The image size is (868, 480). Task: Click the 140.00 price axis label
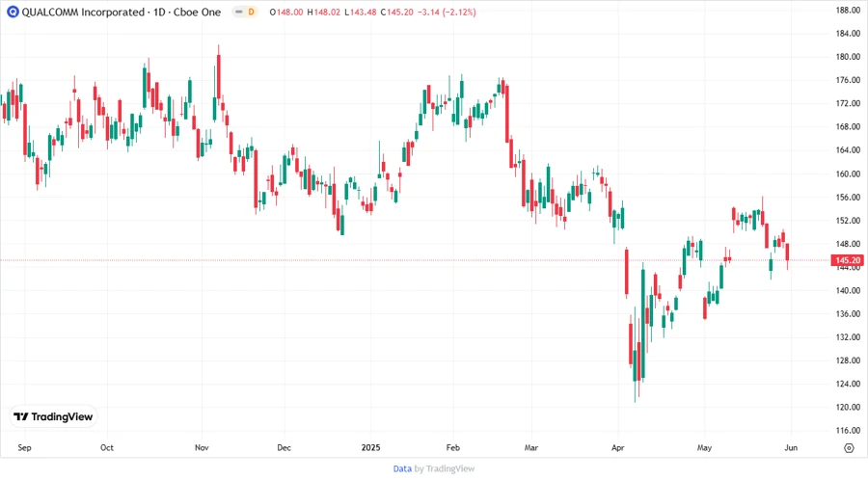(x=848, y=290)
